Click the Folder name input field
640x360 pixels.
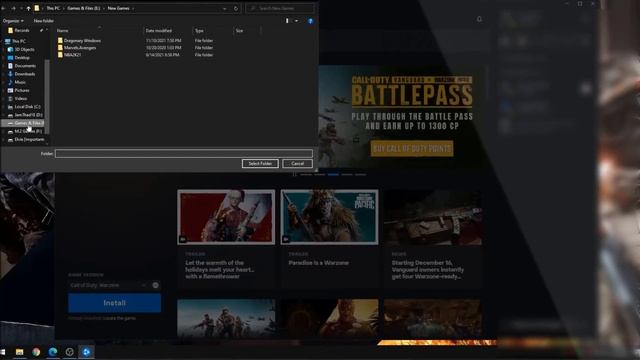(x=184, y=153)
